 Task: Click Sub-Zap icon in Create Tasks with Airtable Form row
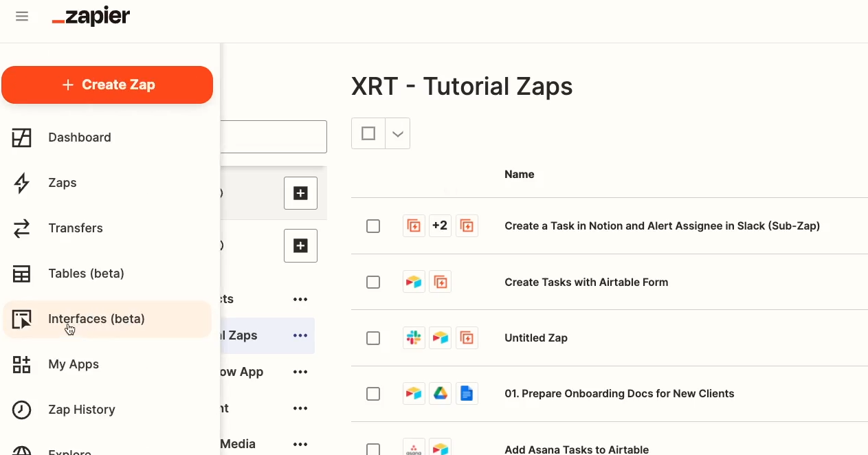pyautogui.click(x=440, y=282)
